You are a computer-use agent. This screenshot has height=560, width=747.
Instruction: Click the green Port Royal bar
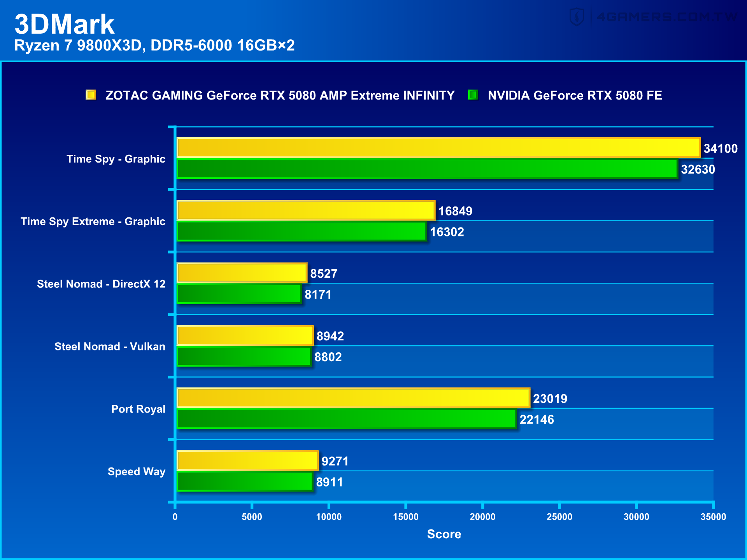click(x=347, y=419)
